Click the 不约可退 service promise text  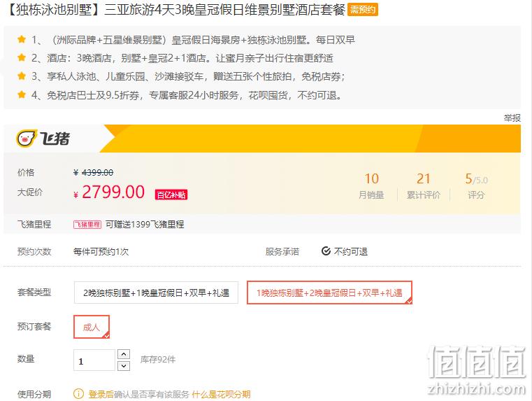(350, 251)
